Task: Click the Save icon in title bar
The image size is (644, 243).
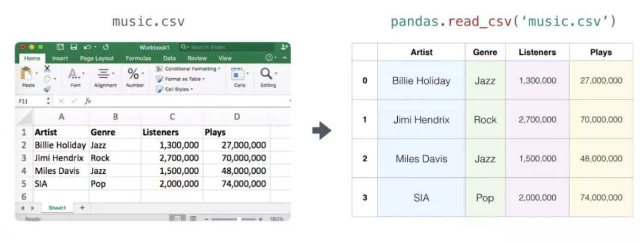Action: 74,47
